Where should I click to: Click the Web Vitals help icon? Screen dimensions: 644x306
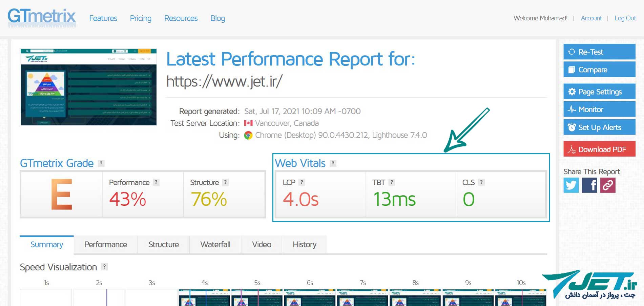click(x=333, y=163)
